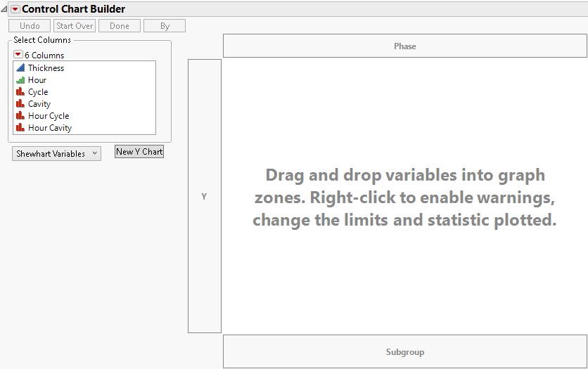Click the blue continuous icon beside Thickness
The height and width of the screenshot is (369, 588).
coord(20,67)
